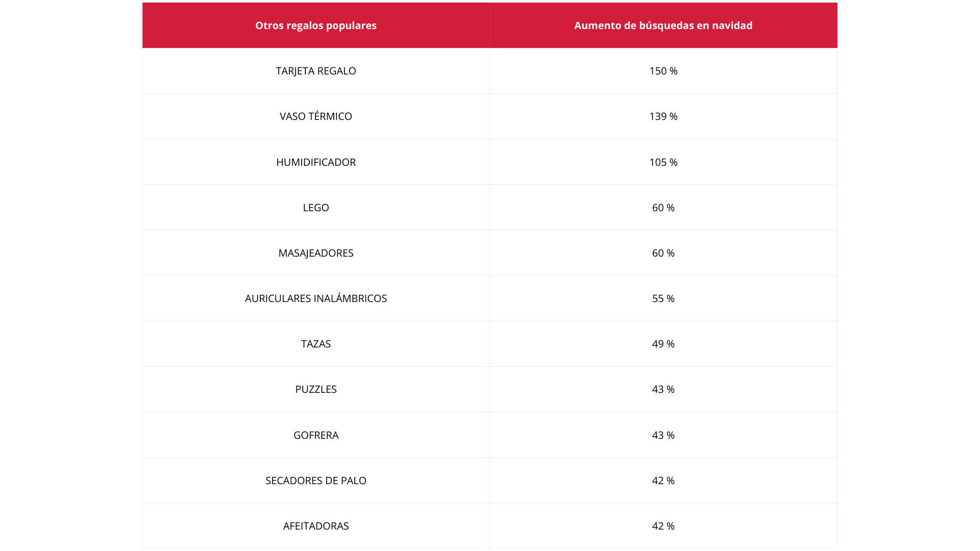Click the 49 % value cell
The image size is (980, 551).
pos(664,344)
